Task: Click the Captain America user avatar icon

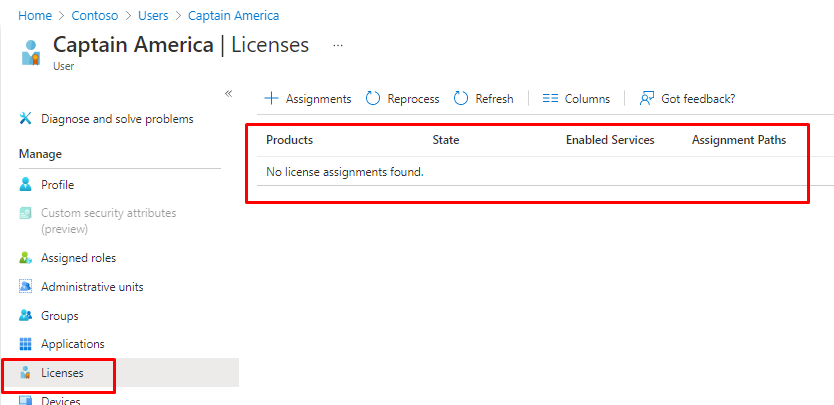Action: coord(32,52)
